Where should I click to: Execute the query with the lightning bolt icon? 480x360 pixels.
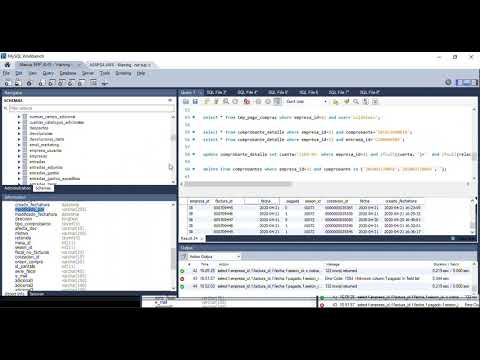pyautogui.click(x=207, y=101)
